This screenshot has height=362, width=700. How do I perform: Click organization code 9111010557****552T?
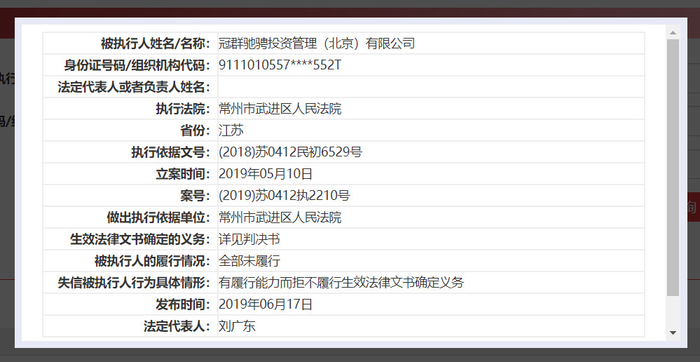(280, 65)
